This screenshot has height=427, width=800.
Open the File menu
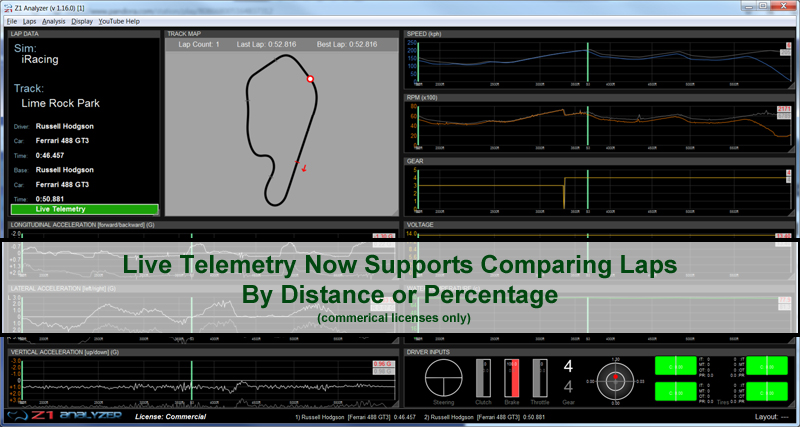pos(12,21)
